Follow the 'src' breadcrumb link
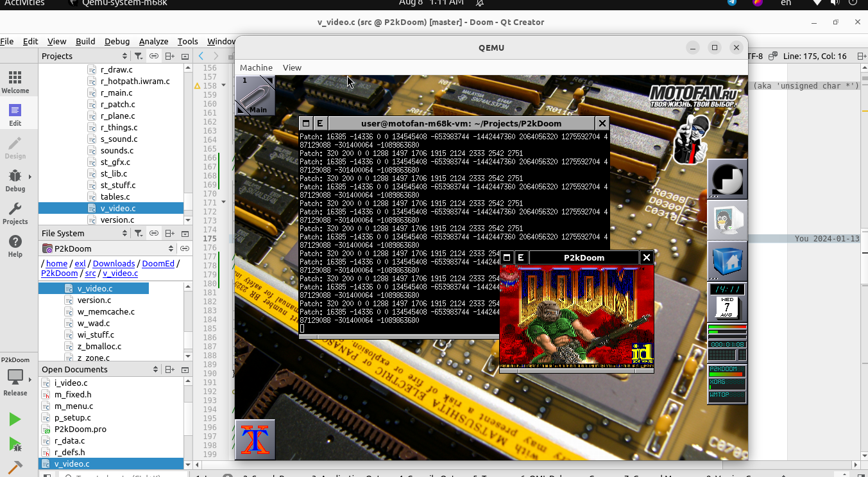This screenshot has width=868, height=477. [90, 273]
